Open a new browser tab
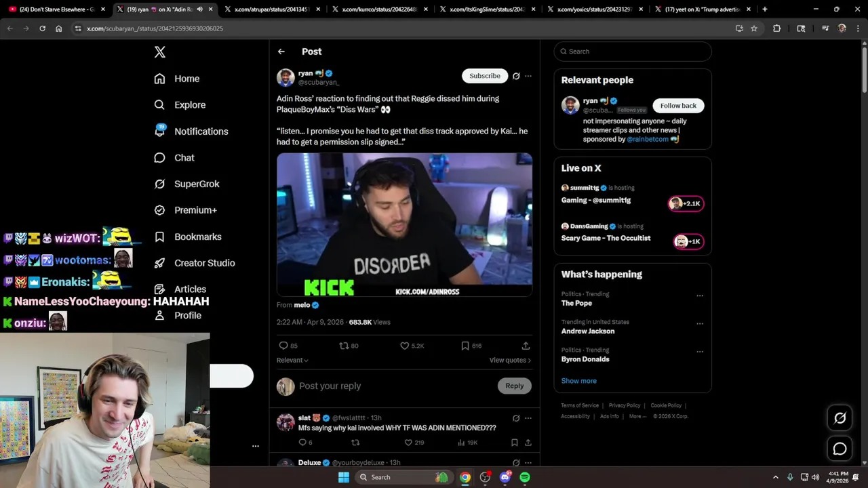The height and width of the screenshot is (488, 868). click(x=765, y=9)
